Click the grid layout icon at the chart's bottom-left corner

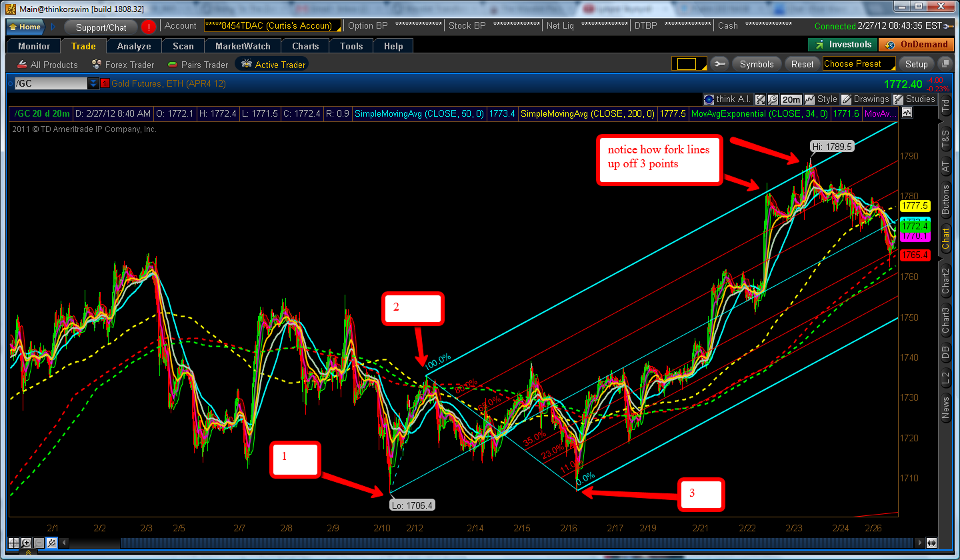coord(14,543)
